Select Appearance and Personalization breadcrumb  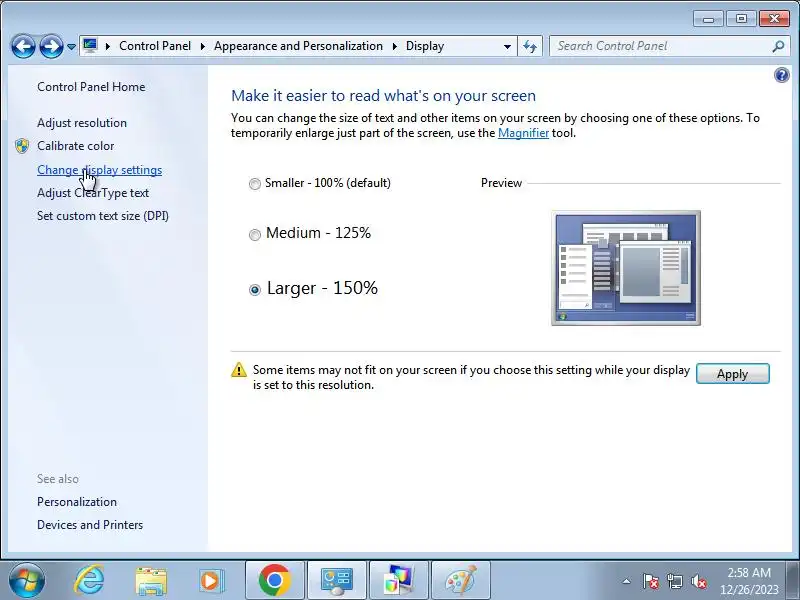point(298,46)
